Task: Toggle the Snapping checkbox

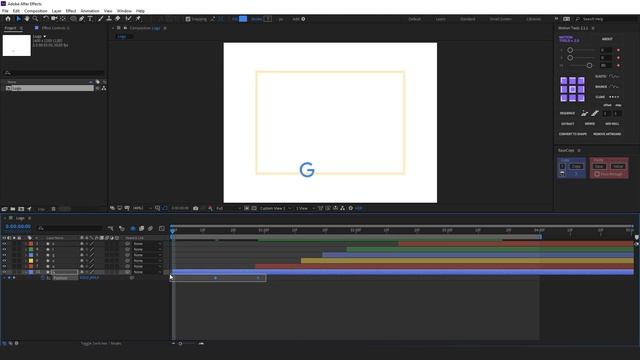Action: pyautogui.click(x=188, y=19)
